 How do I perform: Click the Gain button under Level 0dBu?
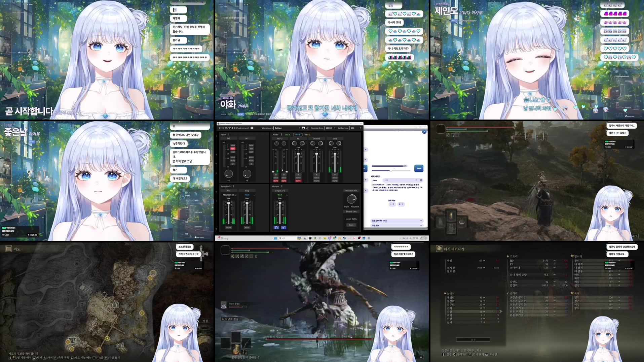point(351,225)
